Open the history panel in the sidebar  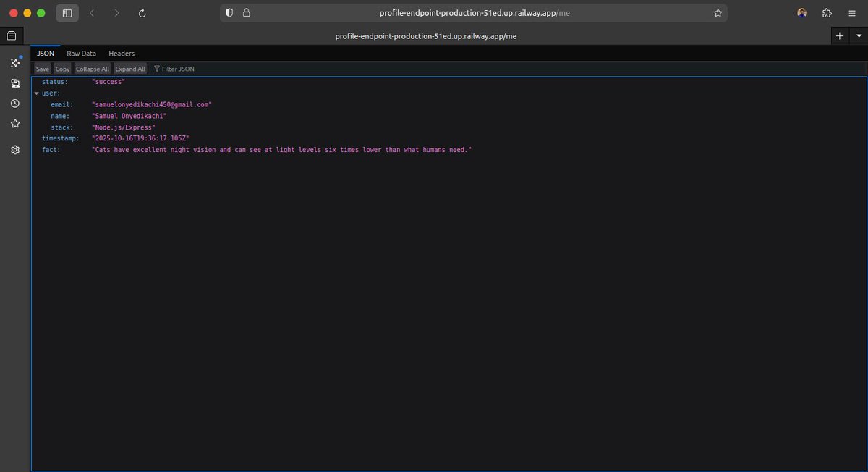tap(14, 104)
